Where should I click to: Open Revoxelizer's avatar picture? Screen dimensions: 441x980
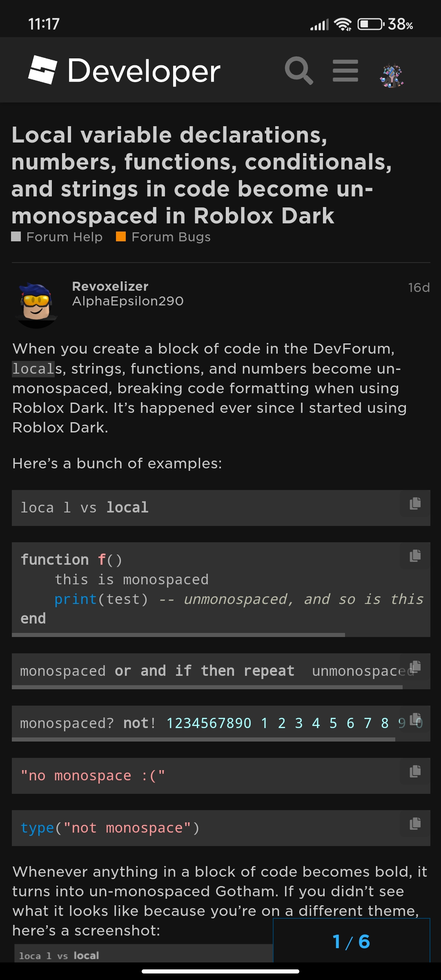(37, 304)
